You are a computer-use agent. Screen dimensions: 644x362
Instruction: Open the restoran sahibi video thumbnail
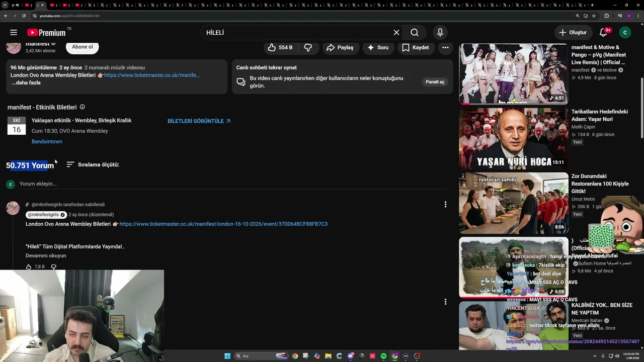pos(514,203)
